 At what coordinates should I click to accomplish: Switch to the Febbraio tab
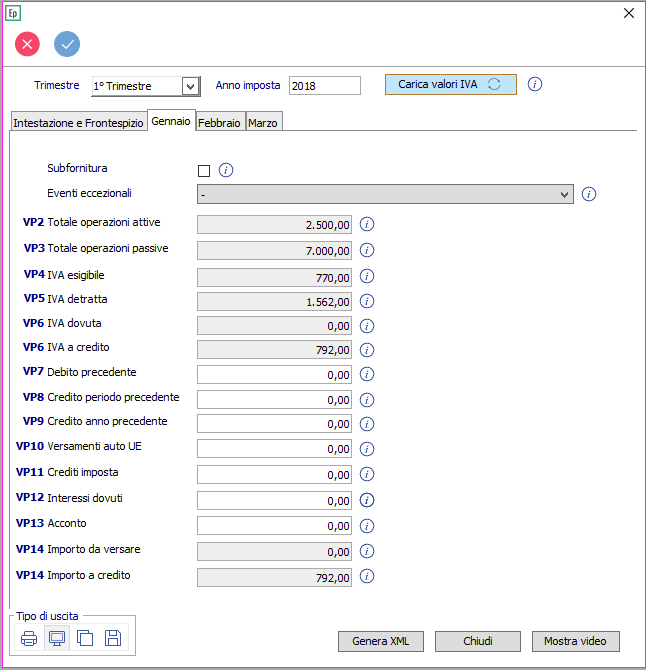click(x=219, y=122)
